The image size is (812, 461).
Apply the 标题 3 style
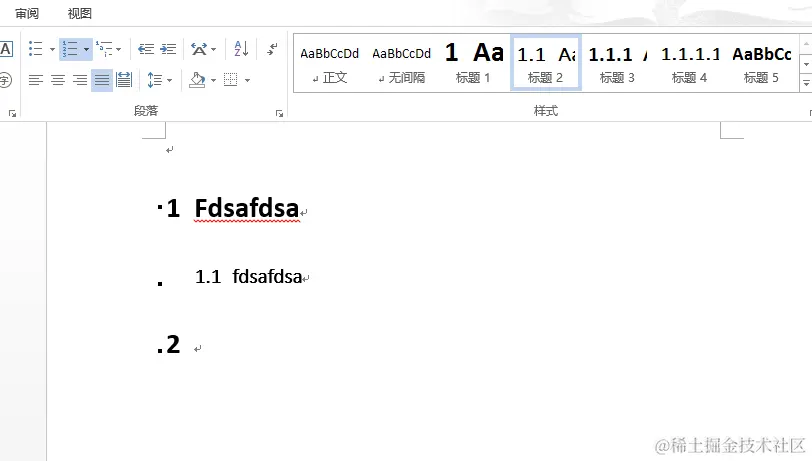[x=617, y=63]
